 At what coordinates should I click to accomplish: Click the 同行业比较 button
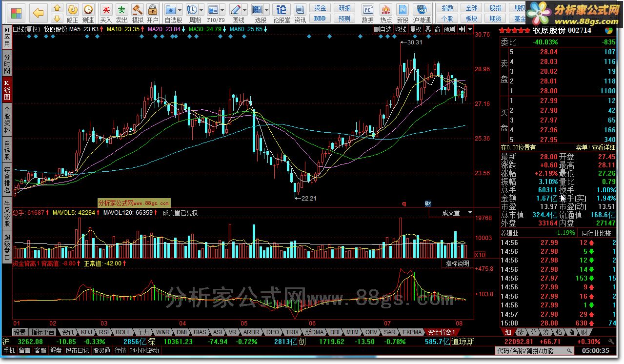[x=596, y=233]
